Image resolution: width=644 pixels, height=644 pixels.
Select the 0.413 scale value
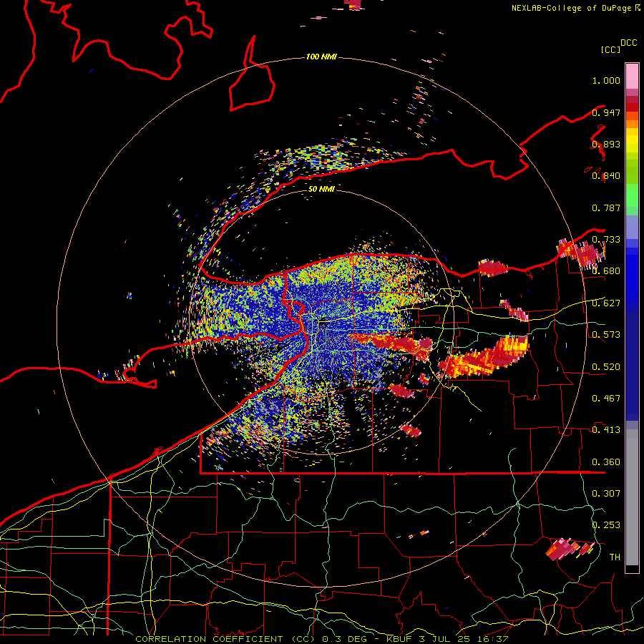coord(606,430)
